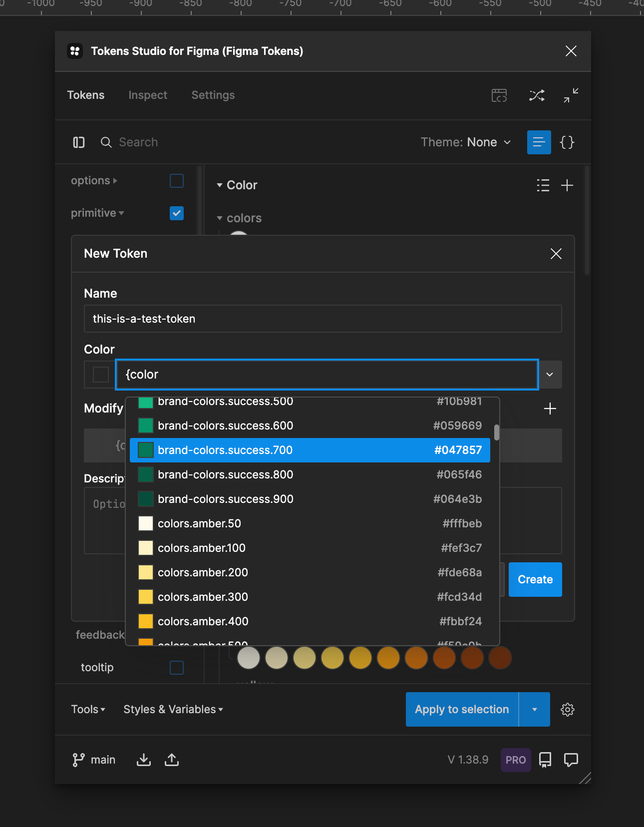The height and width of the screenshot is (827, 644).
Task: Click the Create button
Action: 535,580
